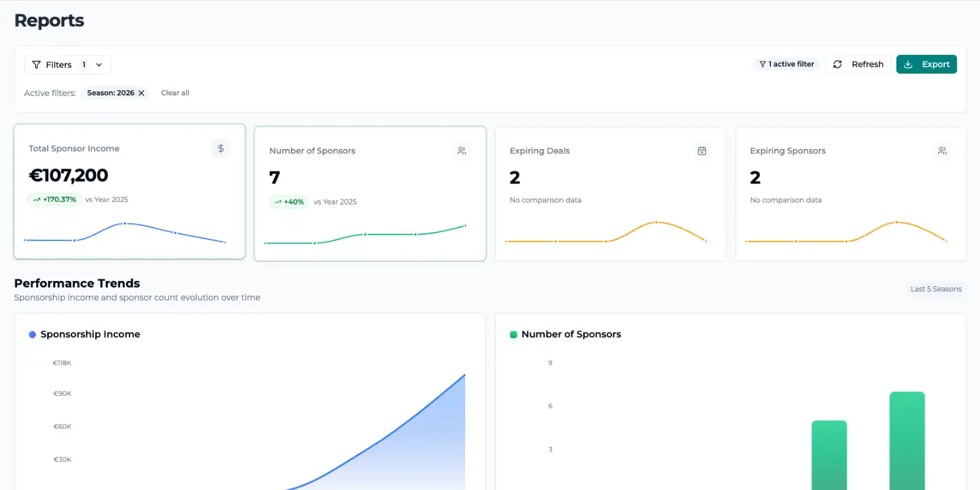The width and height of the screenshot is (980, 490).
Task: Click the filter count badge showing 1
Action: [84, 65]
